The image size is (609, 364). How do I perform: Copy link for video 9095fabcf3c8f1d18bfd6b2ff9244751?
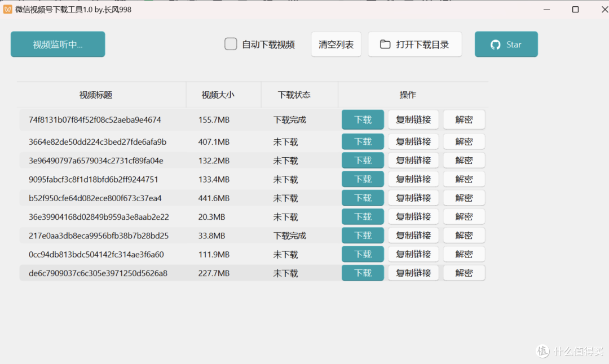click(x=413, y=179)
